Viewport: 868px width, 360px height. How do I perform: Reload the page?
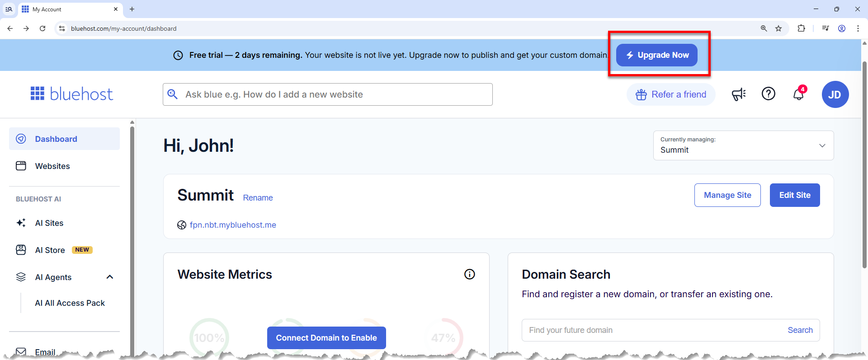click(42, 28)
